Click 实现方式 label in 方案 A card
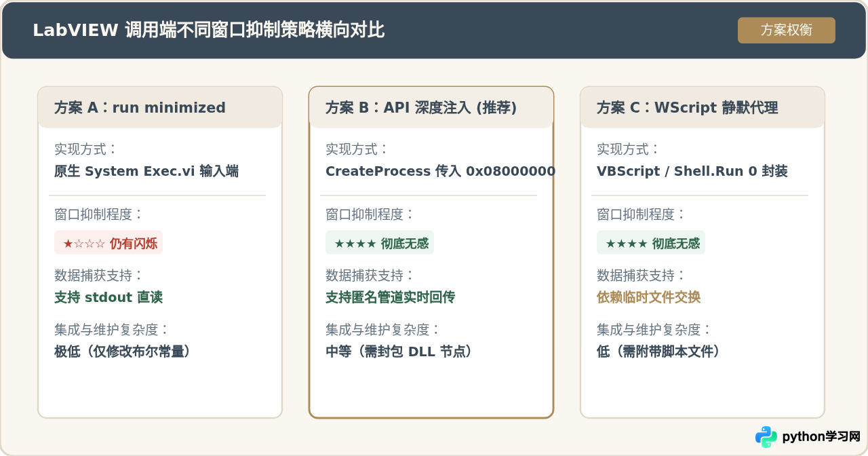The height and width of the screenshot is (456, 868). coord(86,149)
